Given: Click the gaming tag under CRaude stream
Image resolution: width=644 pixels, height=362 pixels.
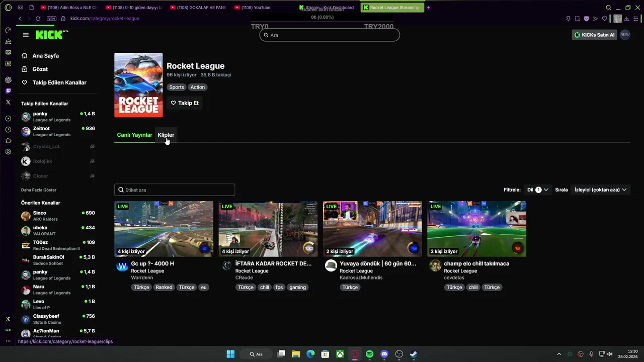Looking at the screenshot, I should (x=297, y=287).
